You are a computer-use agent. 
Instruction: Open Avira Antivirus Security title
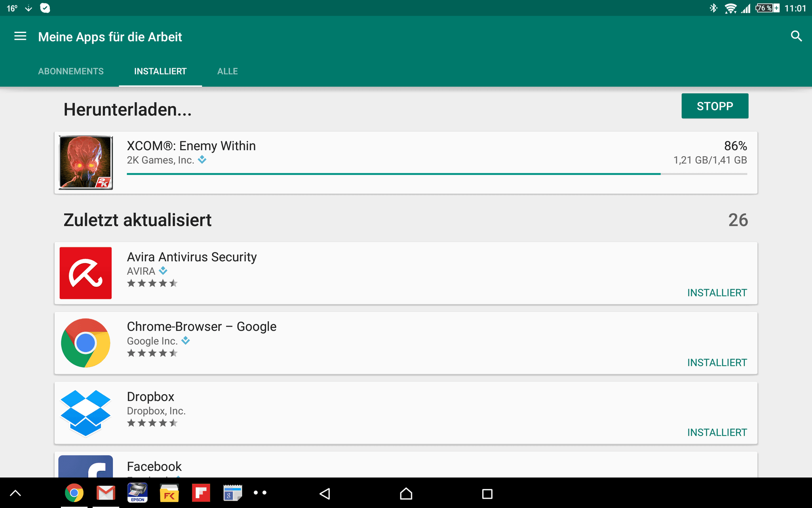[192, 257]
